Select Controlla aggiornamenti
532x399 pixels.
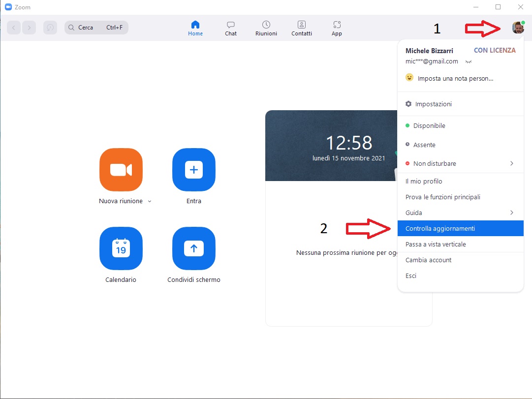click(461, 228)
